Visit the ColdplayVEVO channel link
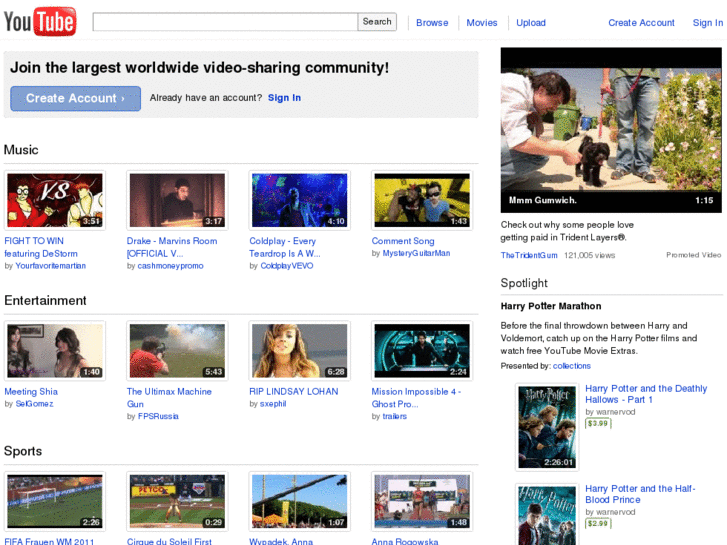 [x=289, y=266]
